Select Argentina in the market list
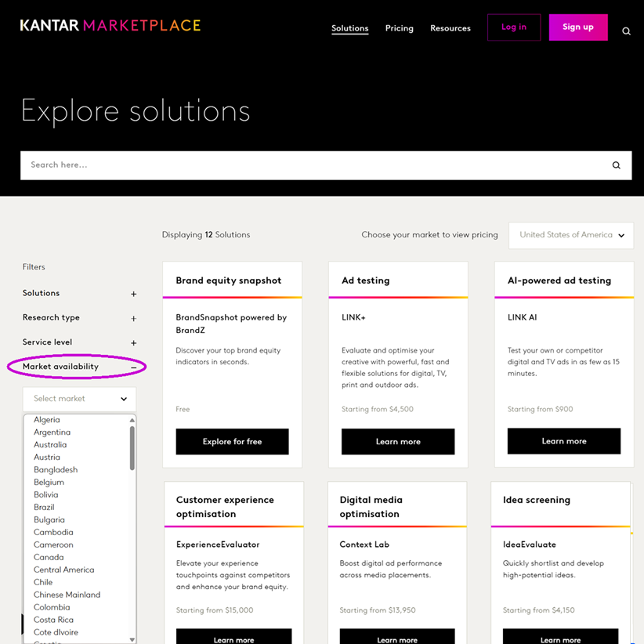The height and width of the screenshot is (644, 644). 52,432
